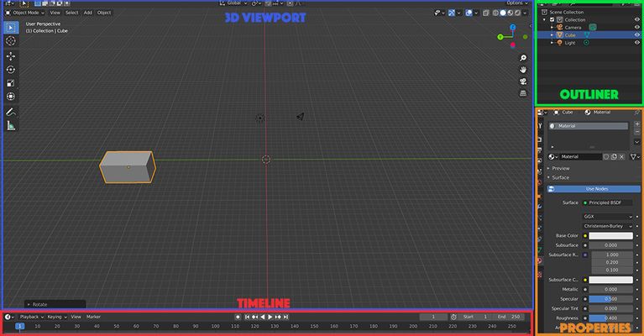Uncheck the Collection exclude checkbox

552,19
